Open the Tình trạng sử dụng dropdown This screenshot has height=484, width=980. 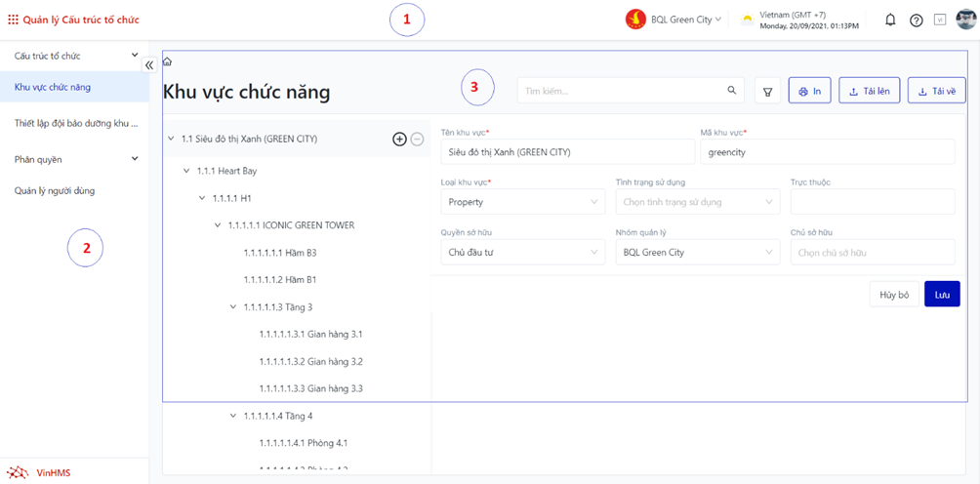click(697, 202)
